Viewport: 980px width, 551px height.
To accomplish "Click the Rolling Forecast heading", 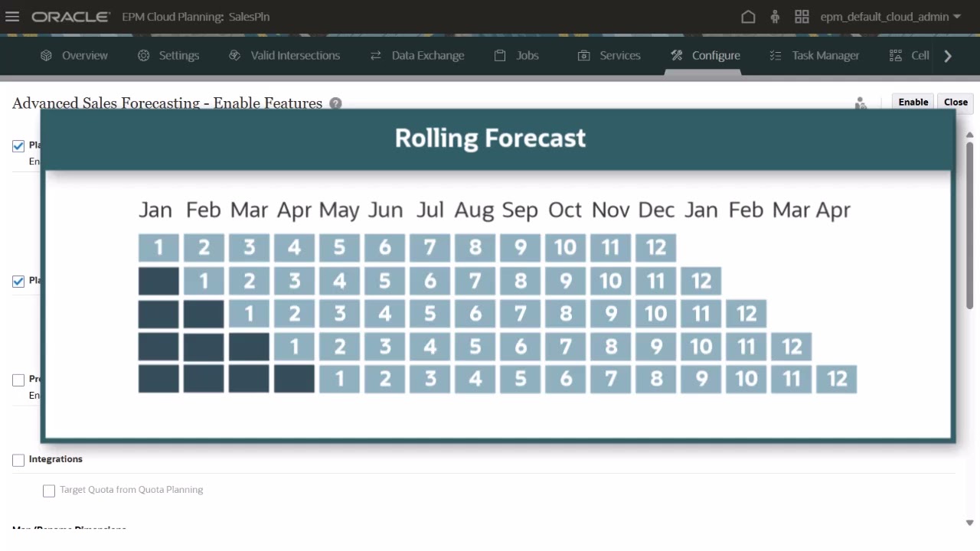I will (490, 138).
